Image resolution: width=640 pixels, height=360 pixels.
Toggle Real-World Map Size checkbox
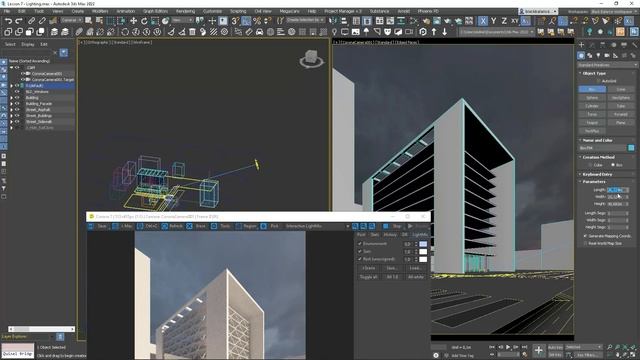click(585, 243)
